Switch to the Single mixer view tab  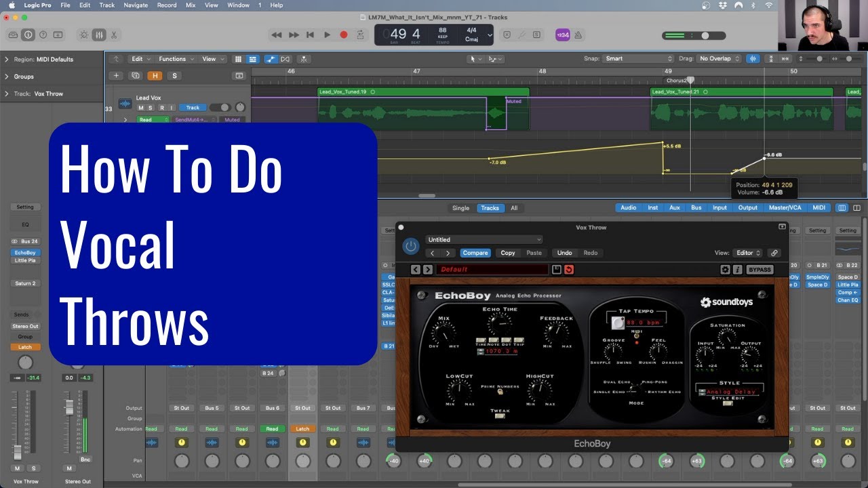(460, 208)
